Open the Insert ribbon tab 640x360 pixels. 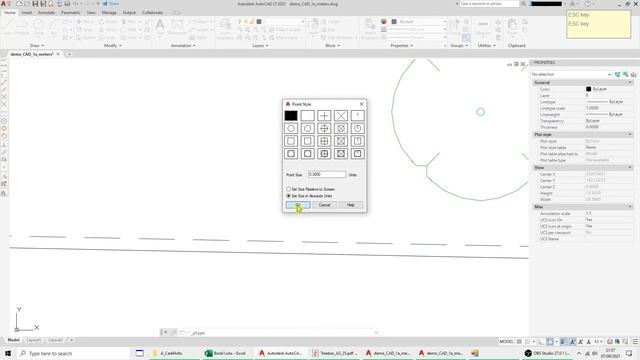pos(27,13)
